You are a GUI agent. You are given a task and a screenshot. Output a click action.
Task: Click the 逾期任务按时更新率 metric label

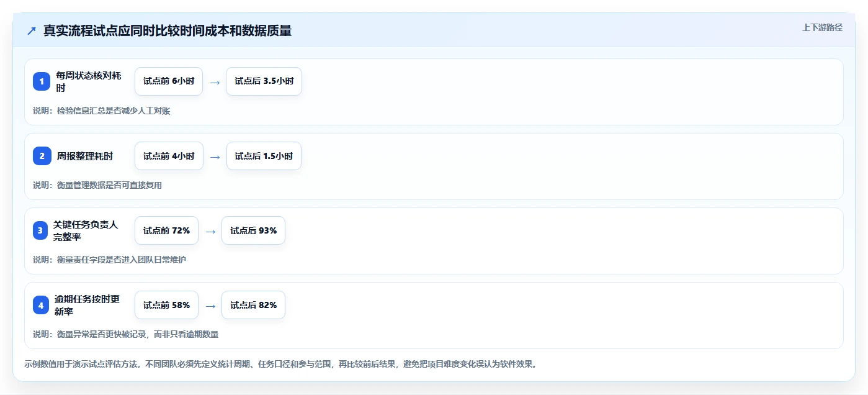pyautogui.click(x=87, y=305)
